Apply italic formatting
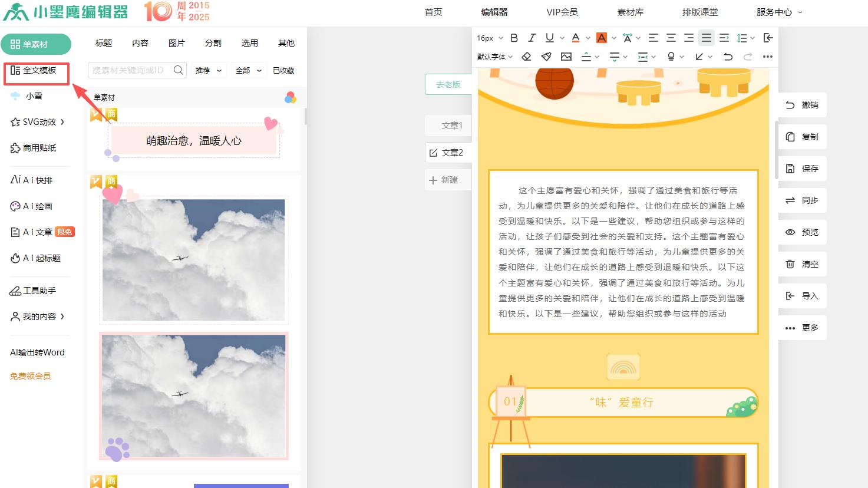868x488 pixels. pyautogui.click(x=531, y=38)
